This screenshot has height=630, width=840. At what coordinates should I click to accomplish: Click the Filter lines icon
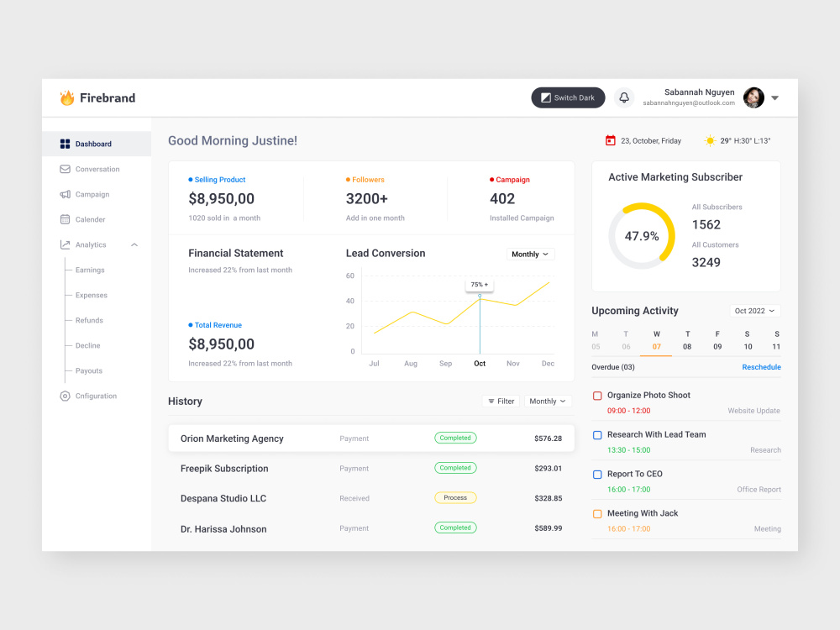491,402
